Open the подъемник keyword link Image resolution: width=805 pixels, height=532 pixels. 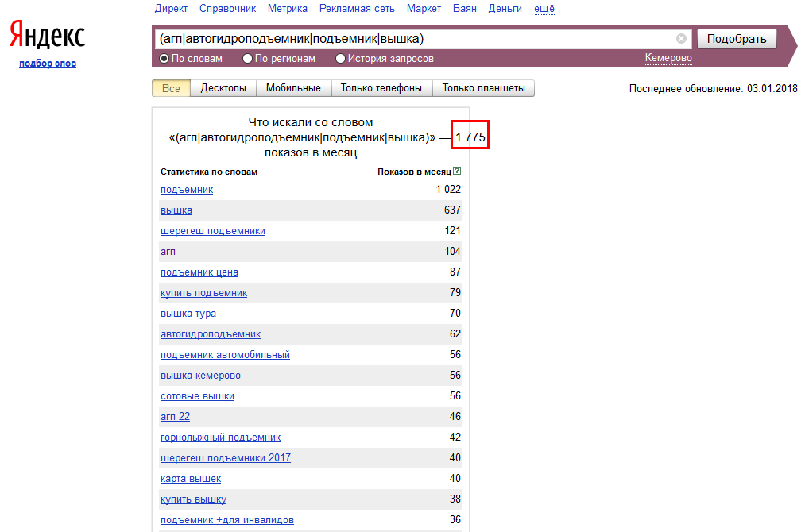[x=187, y=189]
